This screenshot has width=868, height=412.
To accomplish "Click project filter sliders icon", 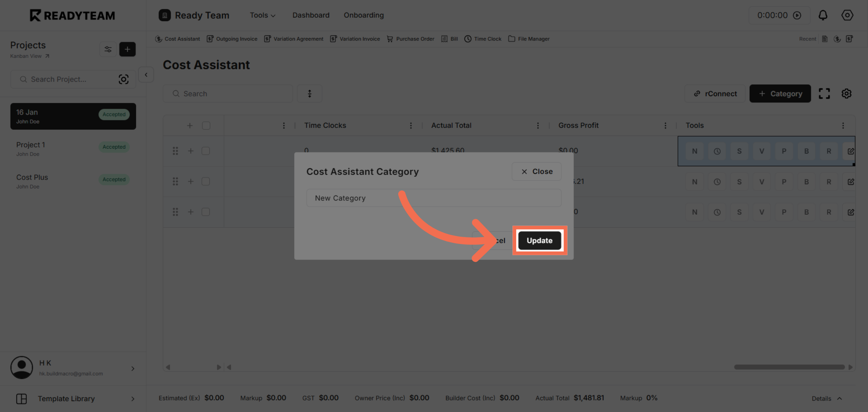I will (x=108, y=49).
